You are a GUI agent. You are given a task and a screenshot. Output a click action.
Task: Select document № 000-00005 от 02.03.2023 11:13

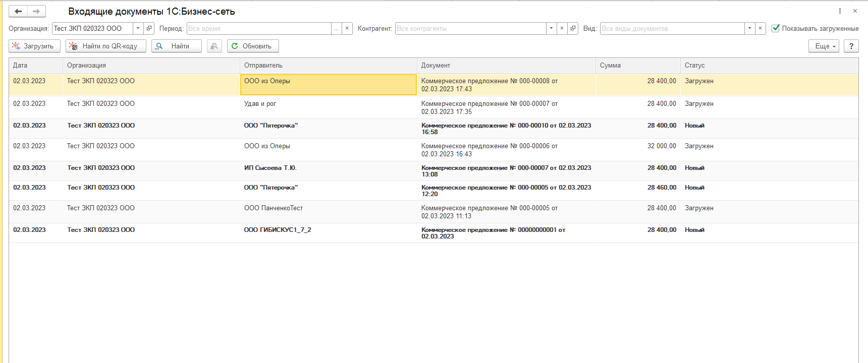click(x=506, y=212)
